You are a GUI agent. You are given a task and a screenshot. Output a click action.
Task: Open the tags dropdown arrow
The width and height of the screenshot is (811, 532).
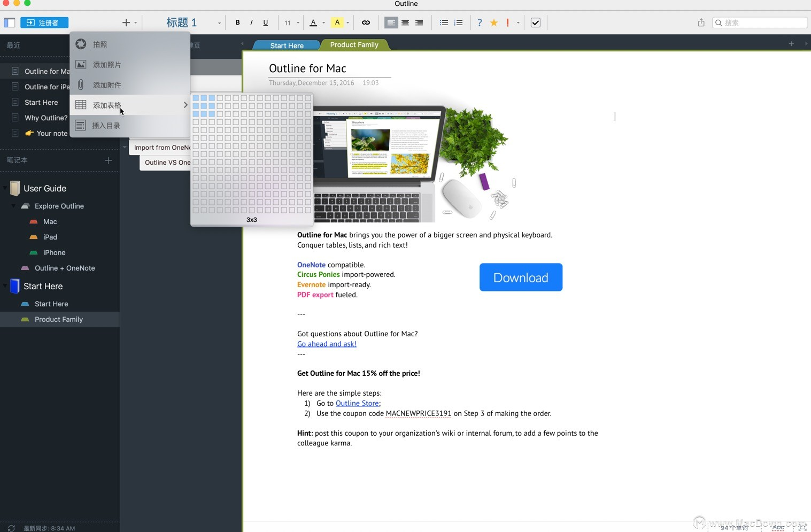coord(518,23)
